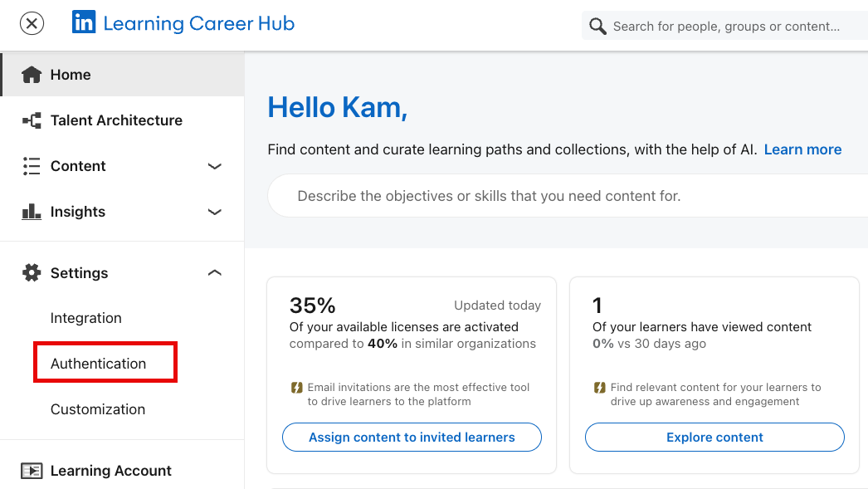Collapse the Settings section

[214, 271]
